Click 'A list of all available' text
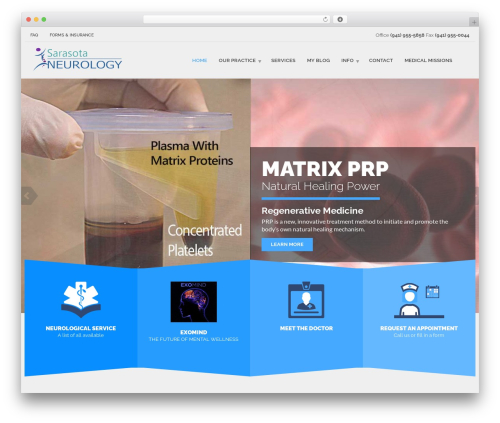The height and width of the screenshot is (423, 500). (x=81, y=335)
